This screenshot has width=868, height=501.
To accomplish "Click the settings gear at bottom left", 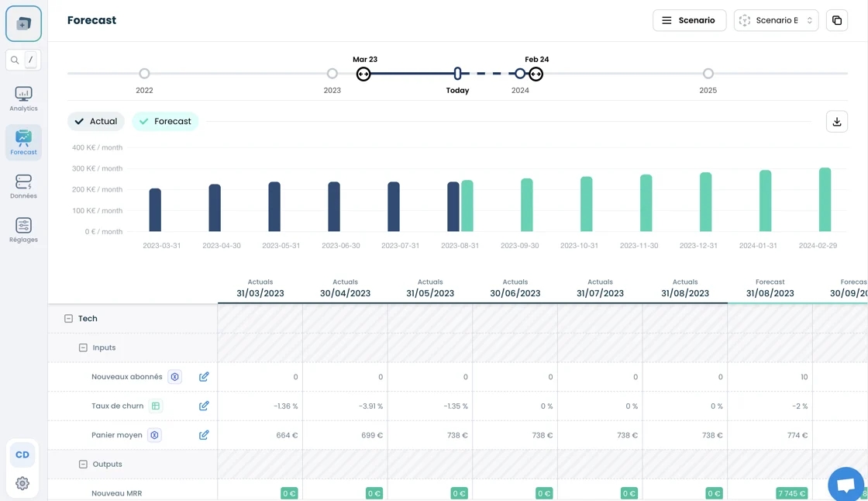I will tap(22, 484).
